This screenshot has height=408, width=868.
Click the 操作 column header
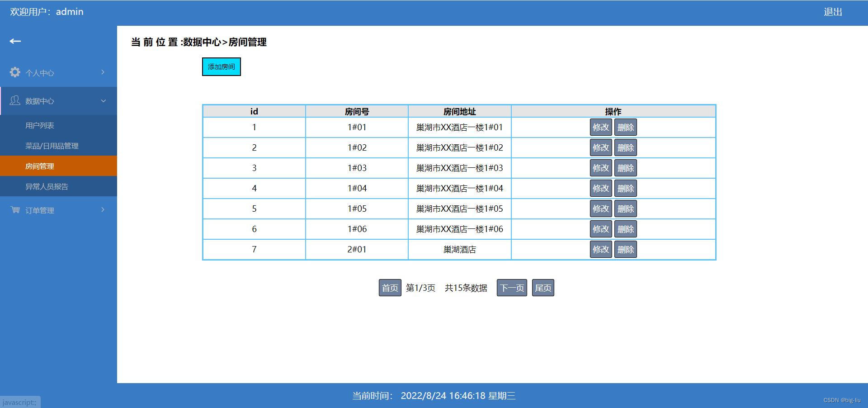point(613,111)
